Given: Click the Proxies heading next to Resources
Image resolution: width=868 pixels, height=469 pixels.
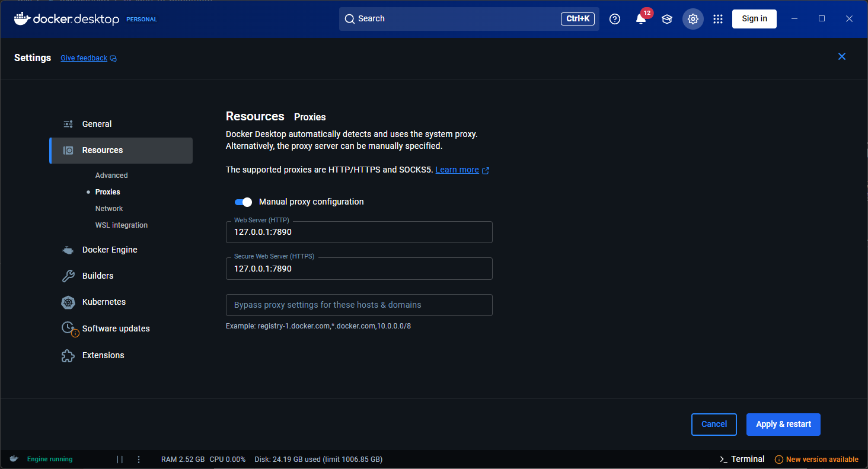Looking at the screenshot, I should coord(310,117).
